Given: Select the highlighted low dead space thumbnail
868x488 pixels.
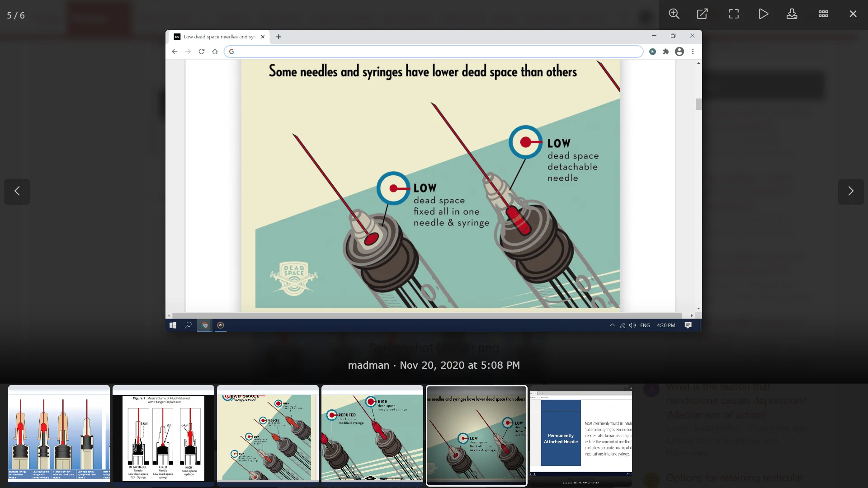Looking at the screenshot, I should click(476, 436).
